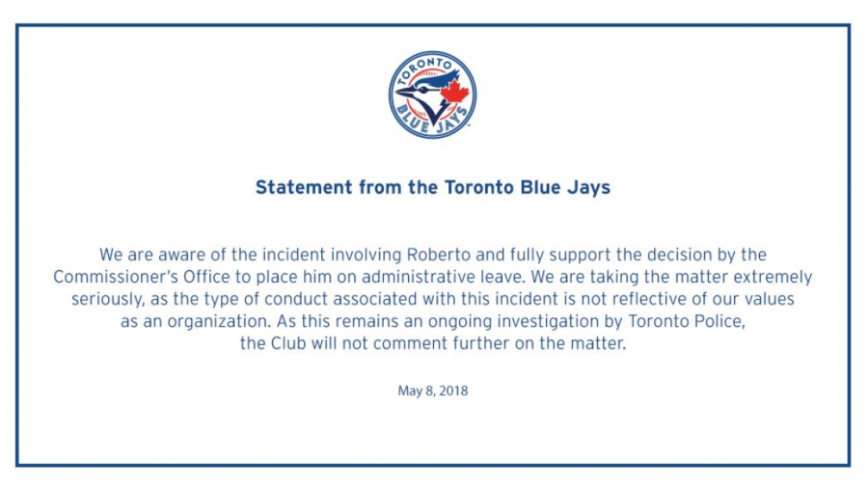Screen dimensions: 868x488
Task: Click the Toronto Blue Jays logo
Action: (x=432, y=95)
